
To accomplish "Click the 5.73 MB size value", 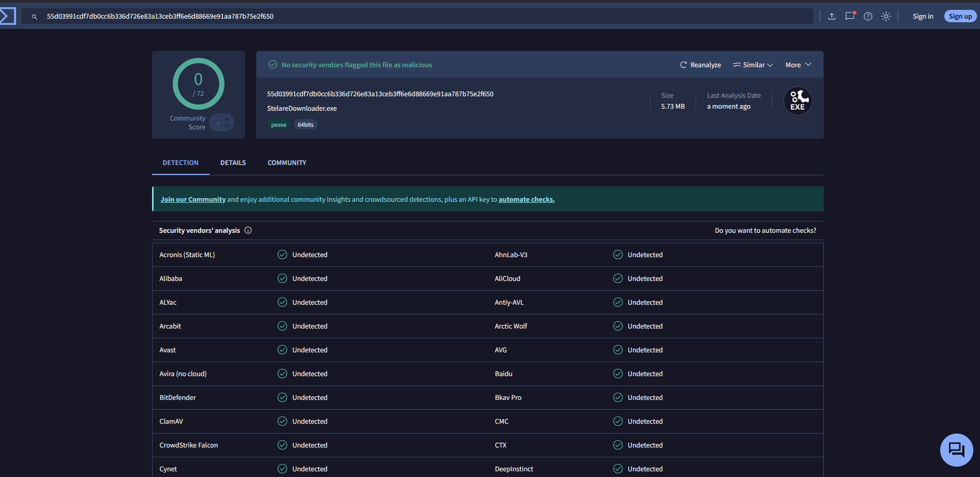I will coord(673,107).
